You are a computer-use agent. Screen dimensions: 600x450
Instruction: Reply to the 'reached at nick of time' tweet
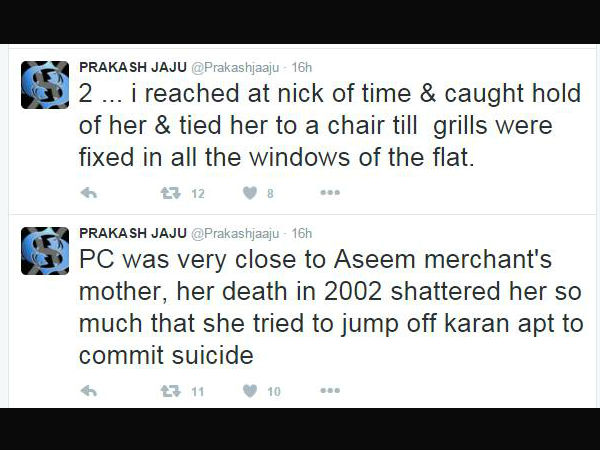[x=89, y=193]
